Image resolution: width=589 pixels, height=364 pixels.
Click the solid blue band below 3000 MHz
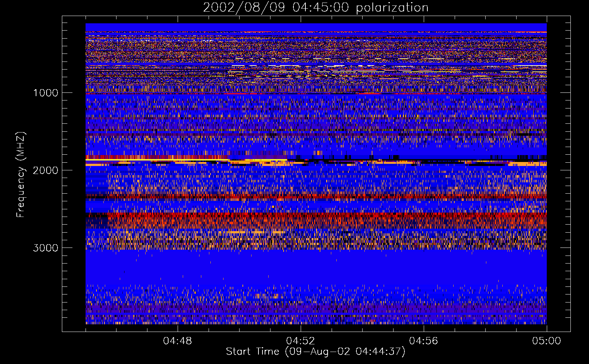point(316,268)
